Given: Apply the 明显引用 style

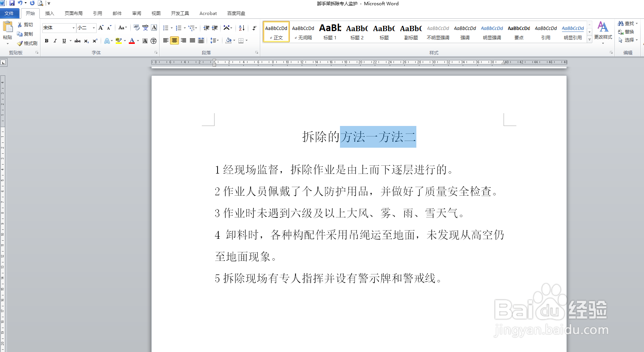Looking at the screenshot, I should click(x=572, y=32).
